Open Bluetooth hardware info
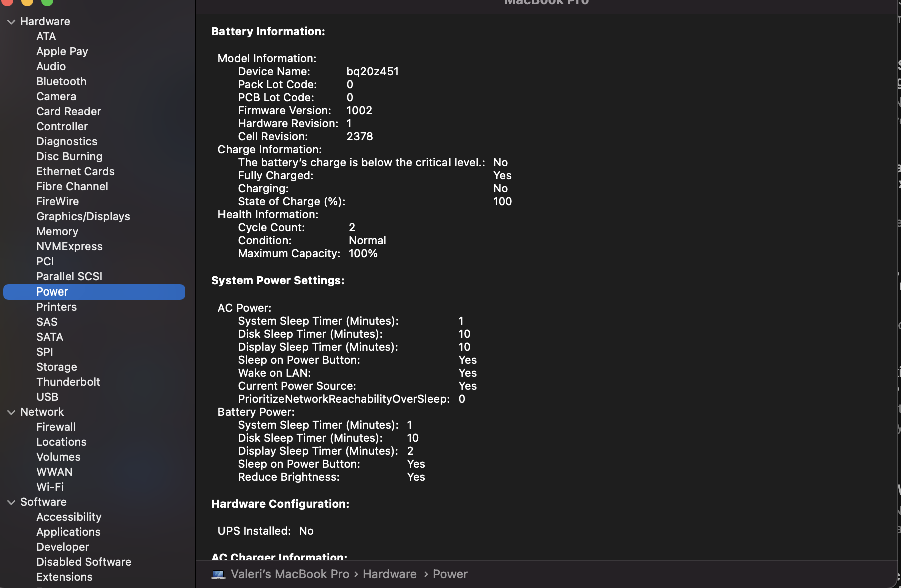The width and height of the screenshot is (901, 588). coord(61,81)
